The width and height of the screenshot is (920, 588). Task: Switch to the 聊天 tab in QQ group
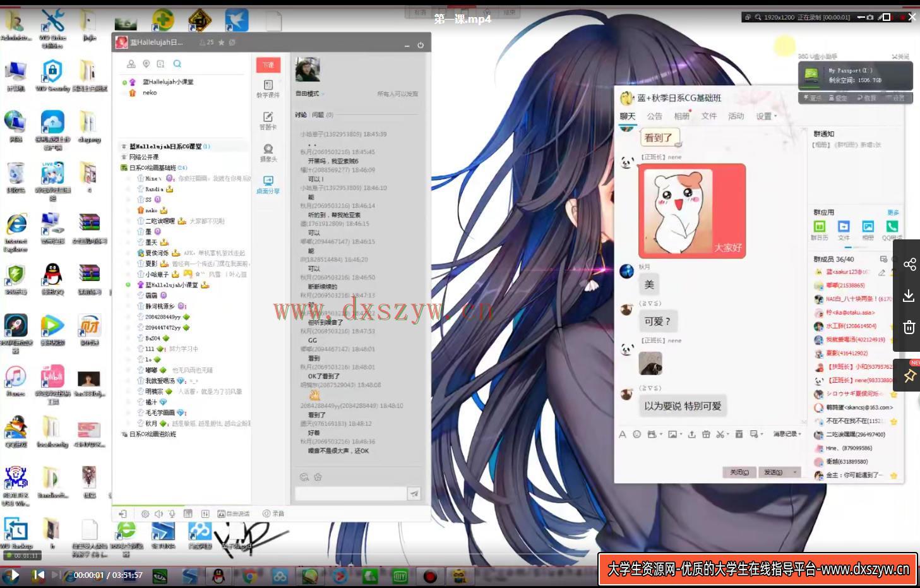point(628,116)
